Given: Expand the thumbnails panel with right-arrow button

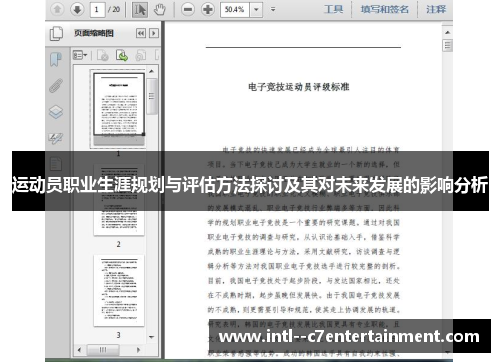Looking at the screenshot, I should pyautogui.click(x=154, y=33).
